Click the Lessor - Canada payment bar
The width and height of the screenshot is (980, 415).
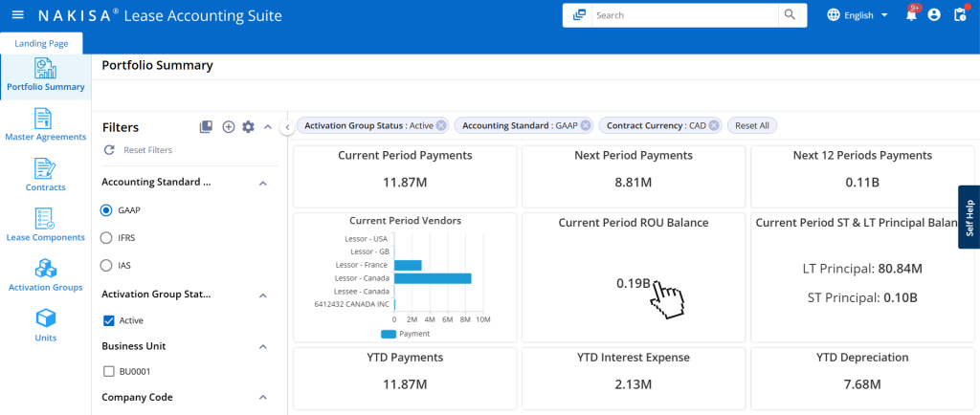pos(433,278)
